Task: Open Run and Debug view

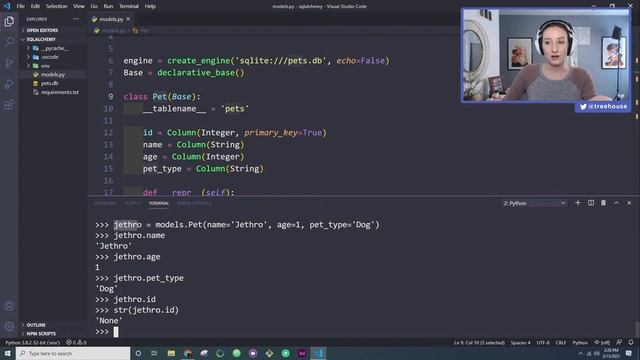Action: coord(9,84)
